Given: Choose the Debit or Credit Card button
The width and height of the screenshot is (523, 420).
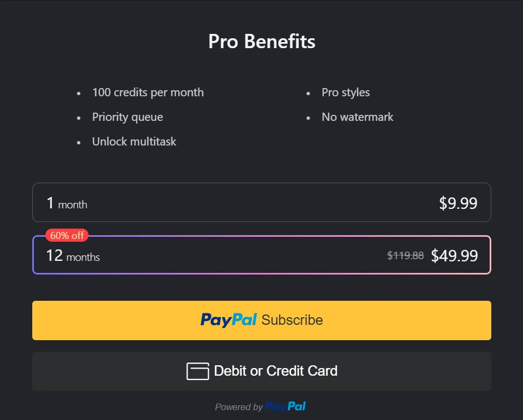Looking at the screenshot, I should 261,371.
